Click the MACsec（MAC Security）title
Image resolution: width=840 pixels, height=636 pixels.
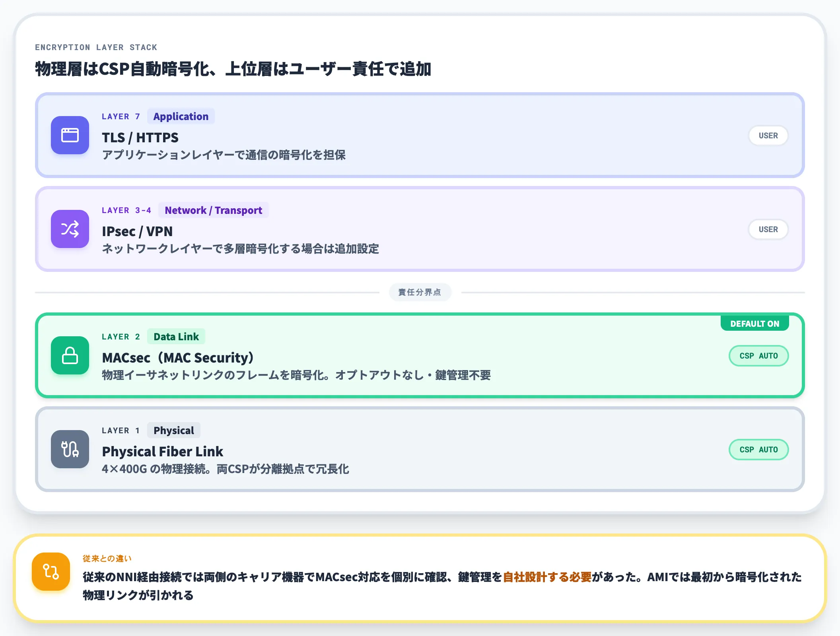pos(178,358)
